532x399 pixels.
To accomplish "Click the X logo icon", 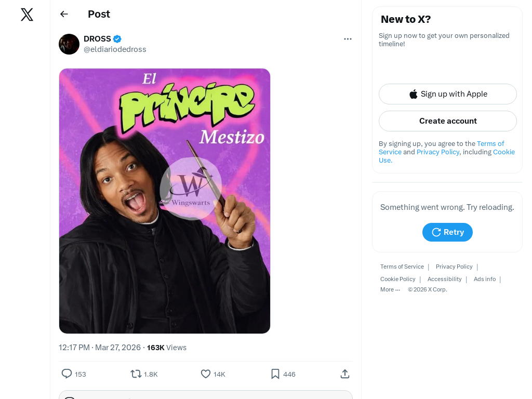I will coord(27,15).
